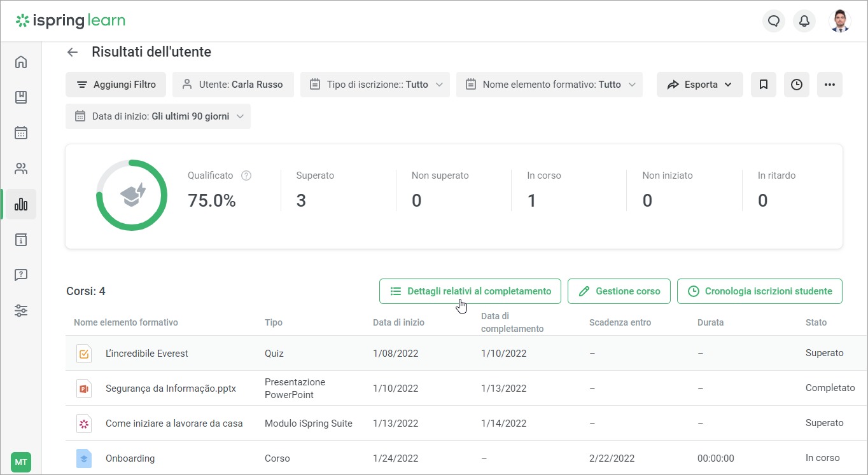Click the clock schedule icon button
The image size is (868, 475).
(x=797, y=85)
